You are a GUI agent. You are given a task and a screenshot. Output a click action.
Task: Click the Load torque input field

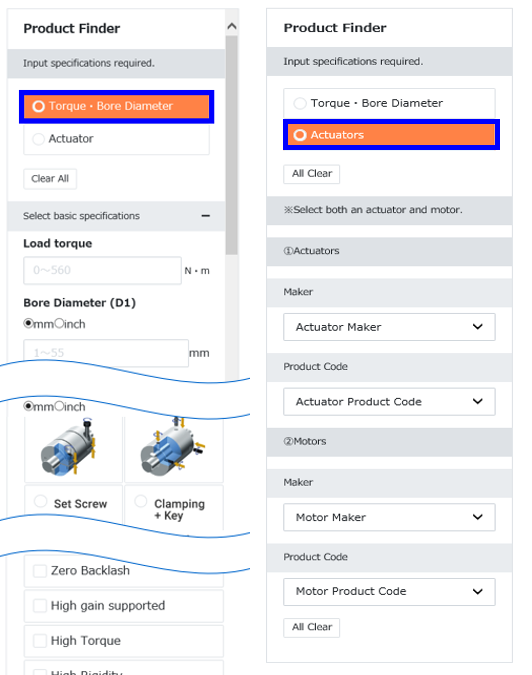[102, 270]
